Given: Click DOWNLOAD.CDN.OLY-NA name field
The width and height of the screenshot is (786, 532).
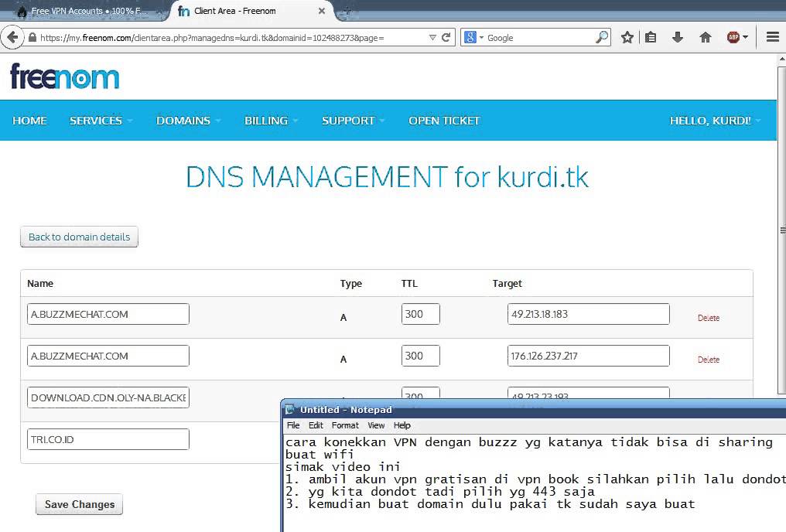Looking at the screenshot, I should tap(108, 397).
